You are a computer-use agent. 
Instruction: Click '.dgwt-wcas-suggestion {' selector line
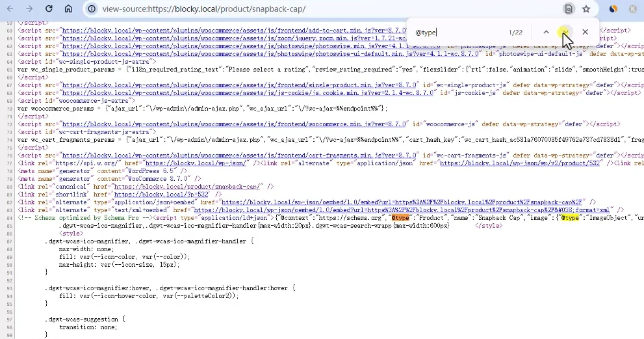point(85,319)
